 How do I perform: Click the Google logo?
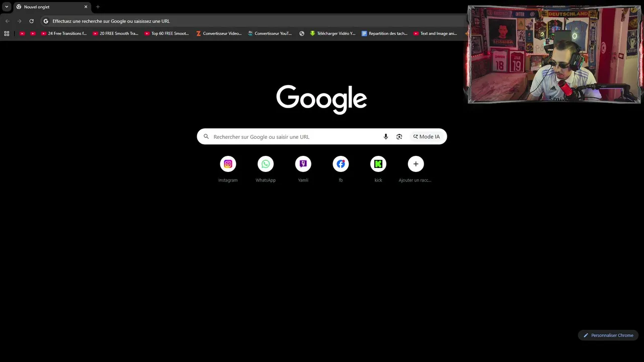pyautogui.click(x=321, y=99)
